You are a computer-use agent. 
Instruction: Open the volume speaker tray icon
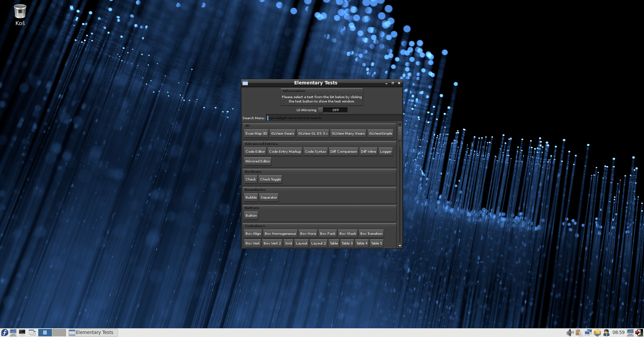coord(570,332)
